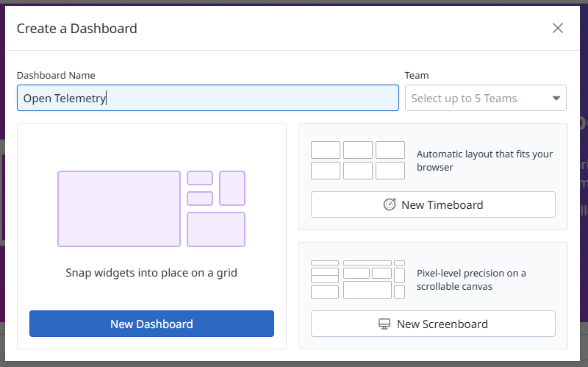Click the timeboard six-box layout illustration
The width and height of the screenshot is (588, 367).
pos(358,160)
